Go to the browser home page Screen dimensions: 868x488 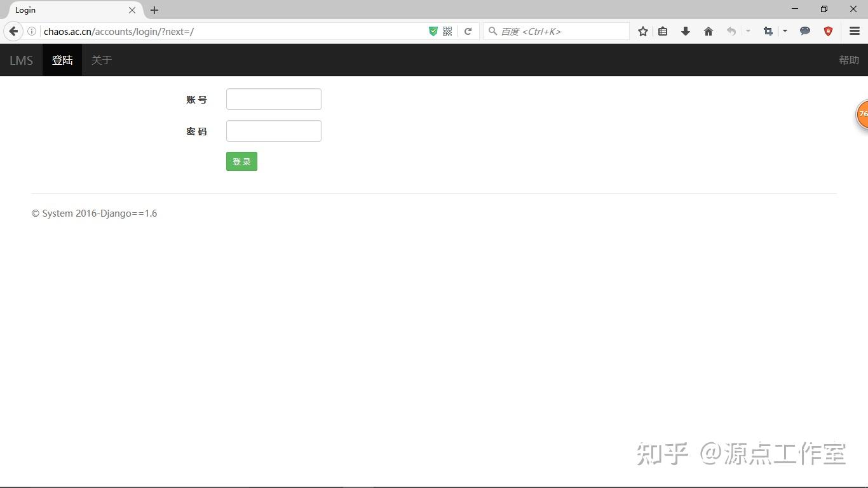(709, 30)
